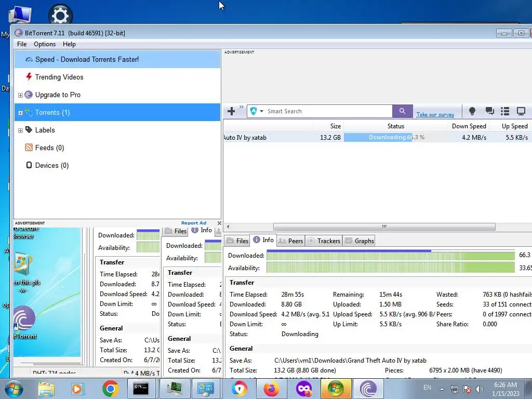The height and width of the screenshot is (399, 532).
Task: Open the chat bubbles icon
Action: point(489,111)
